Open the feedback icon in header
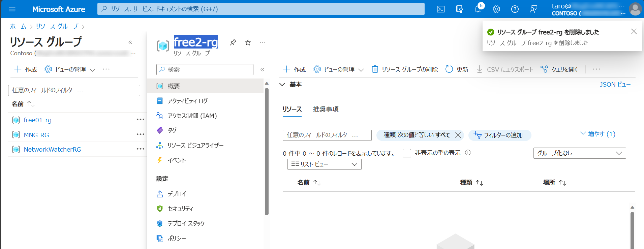Screen dimensions: 644x249 pos(533,9)
